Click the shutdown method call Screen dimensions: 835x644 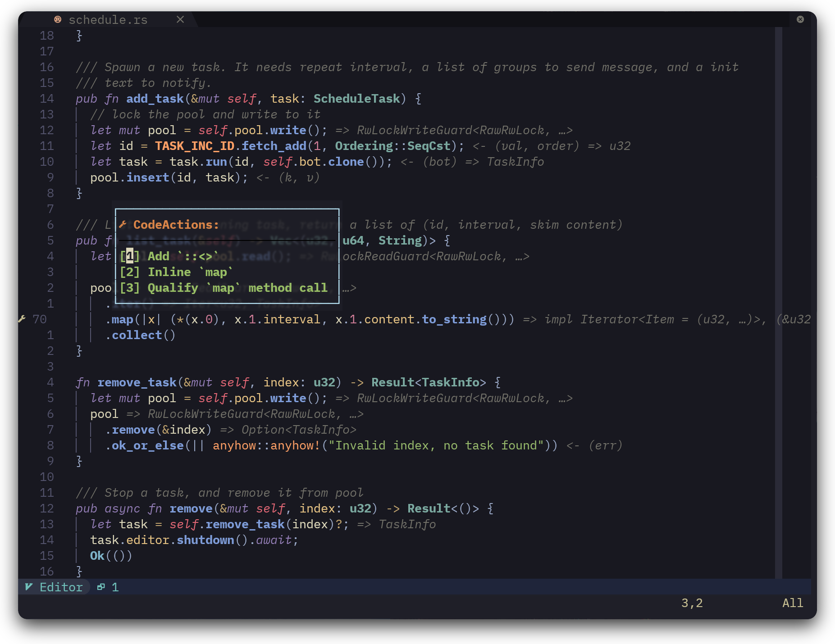(x=205, y=540)
